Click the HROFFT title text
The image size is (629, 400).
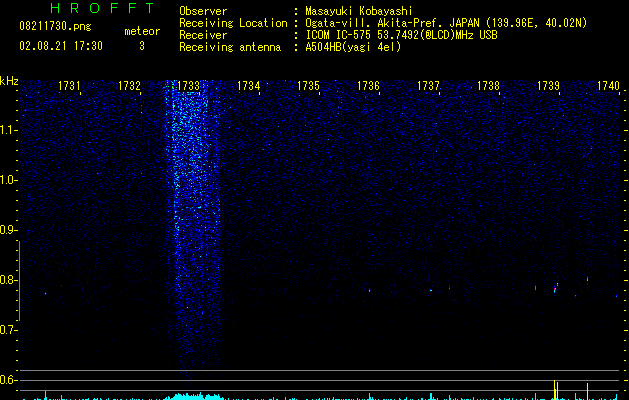(103, 8)
